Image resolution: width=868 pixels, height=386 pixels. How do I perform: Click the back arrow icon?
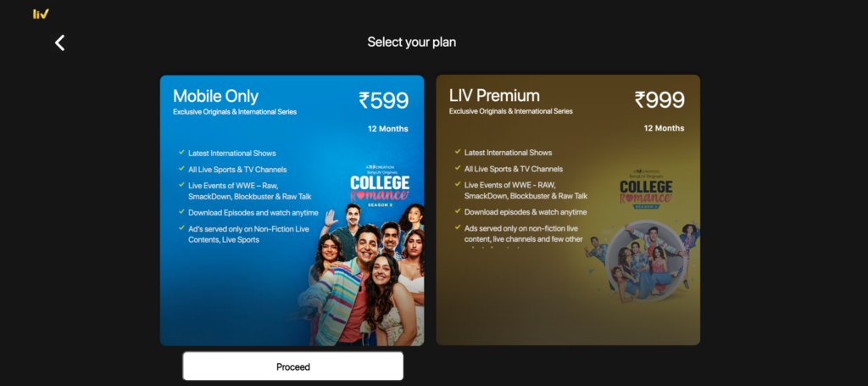(x=60, y=42)
